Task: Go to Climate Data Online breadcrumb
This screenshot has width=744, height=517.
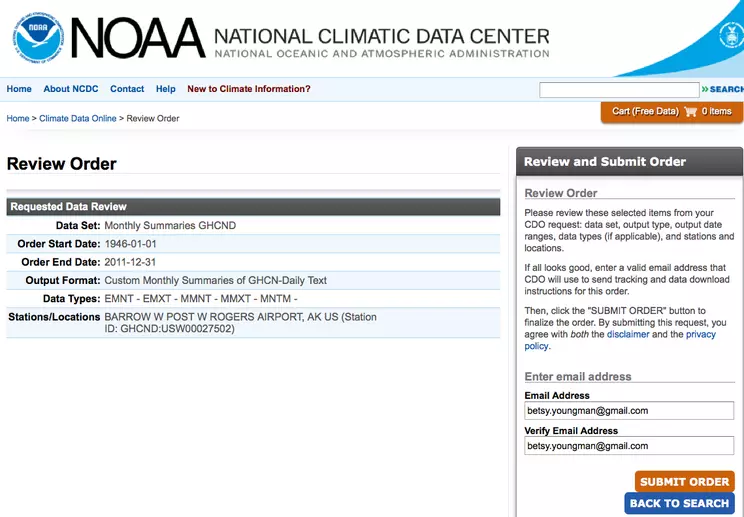Action: pos(77,119)
